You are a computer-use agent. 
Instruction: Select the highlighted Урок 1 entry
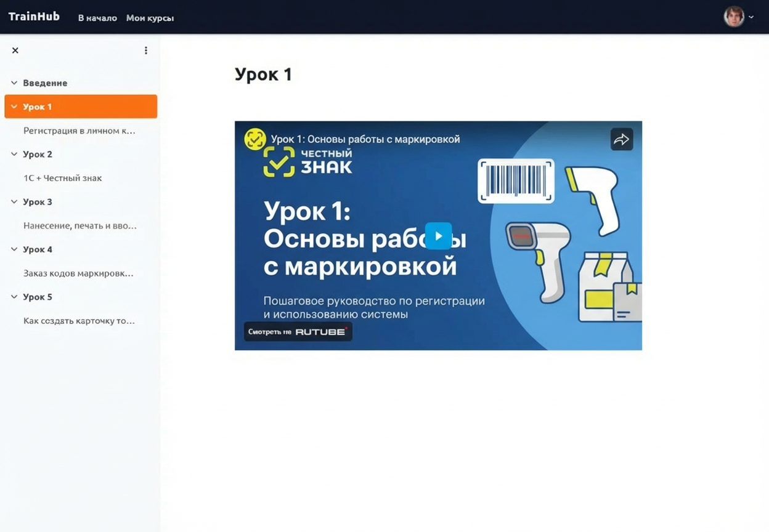(38, 106)
